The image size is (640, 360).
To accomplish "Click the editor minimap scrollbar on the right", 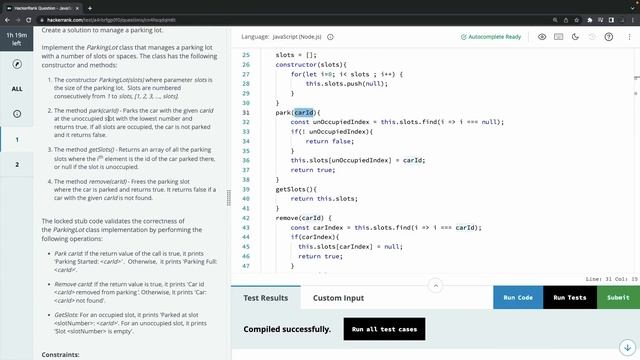I will [636, 159].
